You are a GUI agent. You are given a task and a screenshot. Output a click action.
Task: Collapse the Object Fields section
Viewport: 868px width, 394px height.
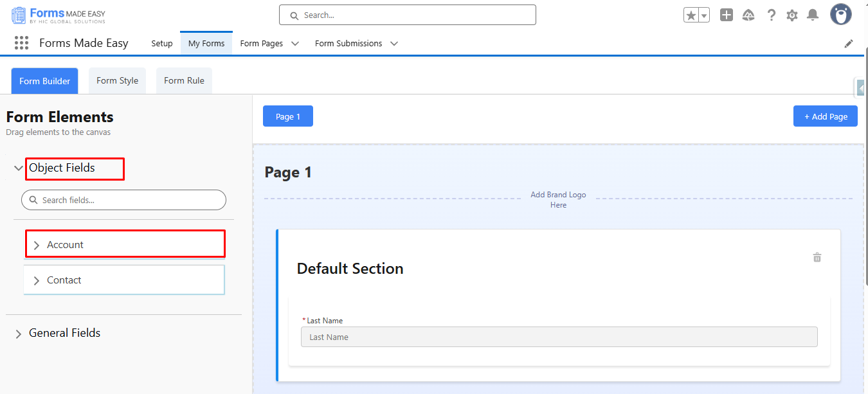pos(19,168)
